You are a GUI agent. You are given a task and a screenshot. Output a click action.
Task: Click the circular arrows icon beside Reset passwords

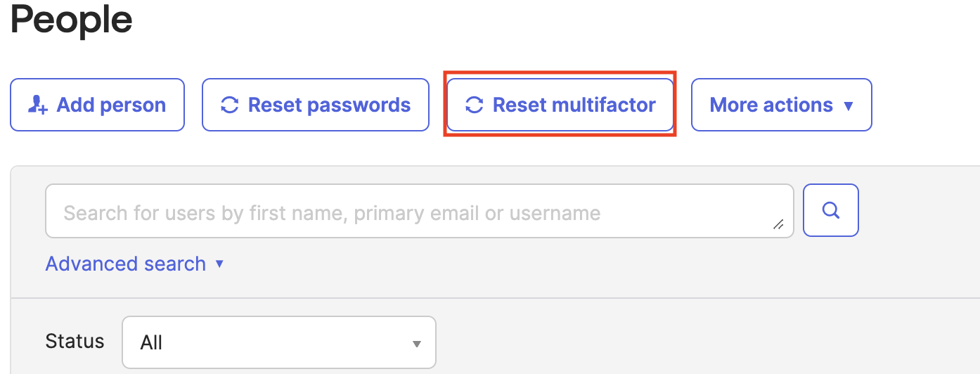pyautogui.click(x=229, y=105)
